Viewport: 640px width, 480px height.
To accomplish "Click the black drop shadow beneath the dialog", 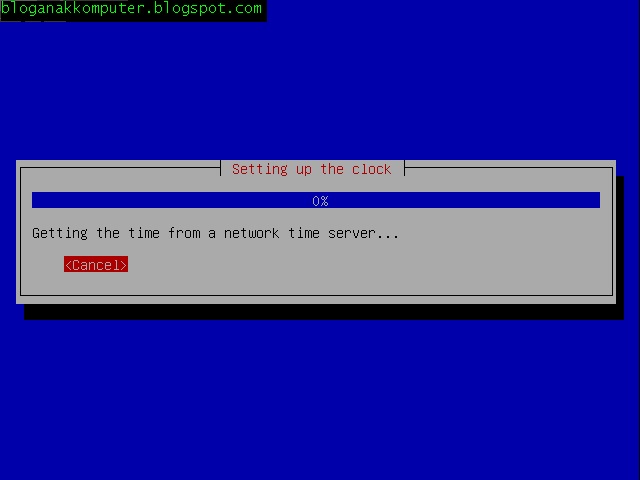I will click(324, 312).
